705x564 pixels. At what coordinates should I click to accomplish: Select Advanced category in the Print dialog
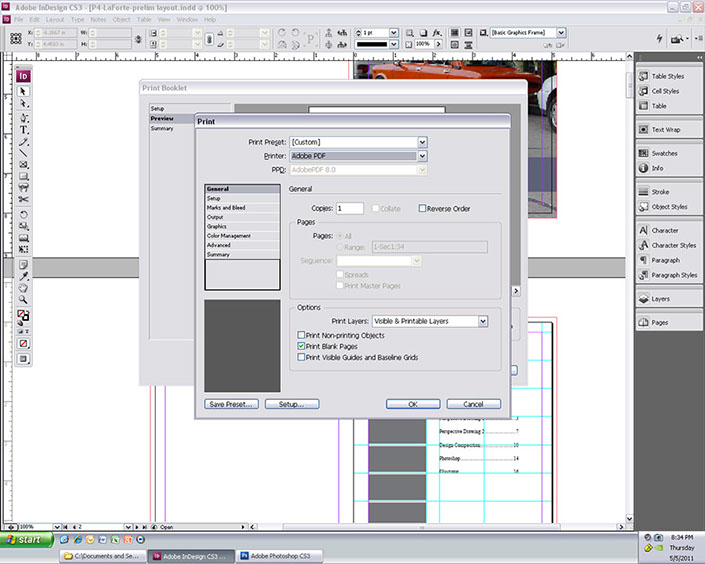(242, 245)
